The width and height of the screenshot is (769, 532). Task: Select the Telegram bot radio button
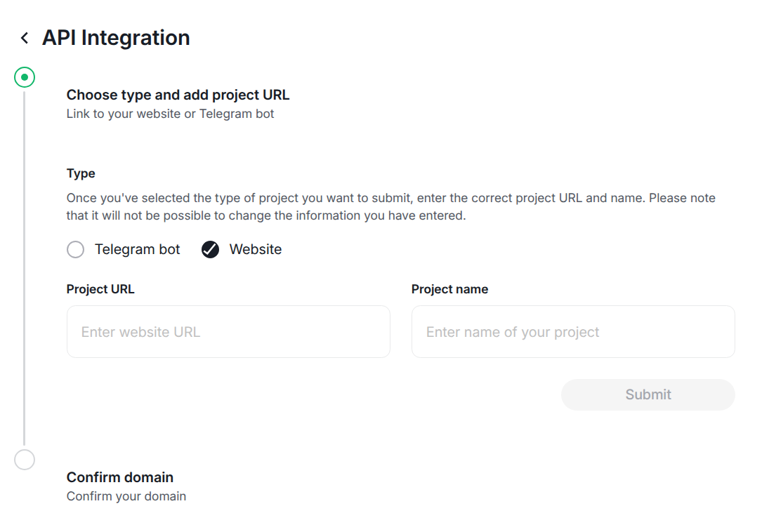(x=75, y=250)
